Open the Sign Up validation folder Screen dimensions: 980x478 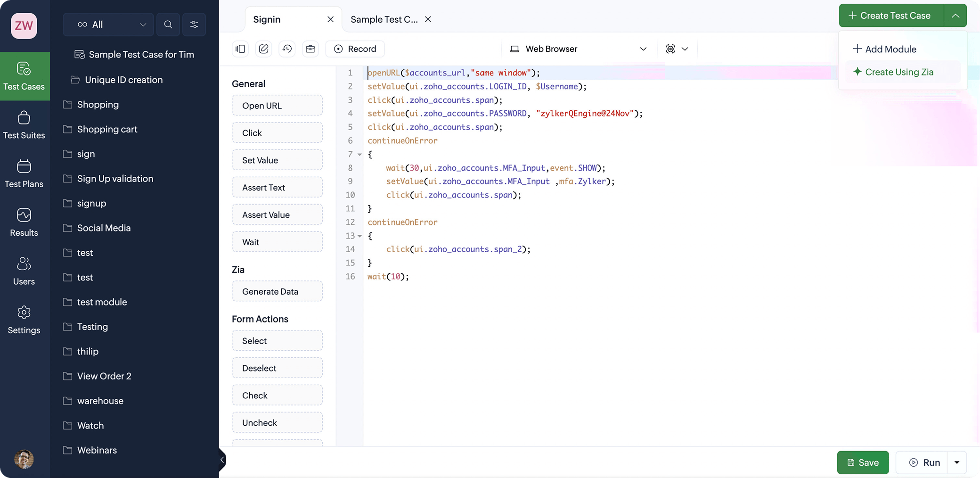[x=108, y=179]
